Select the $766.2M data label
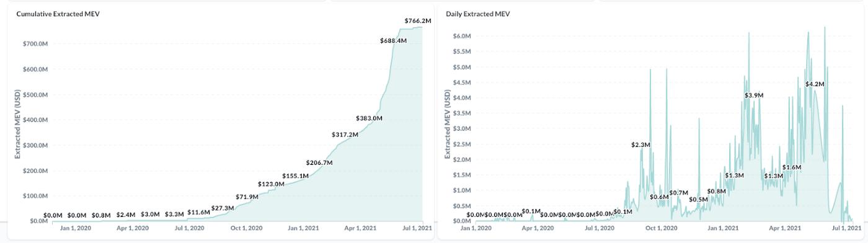 click(418, 21)
